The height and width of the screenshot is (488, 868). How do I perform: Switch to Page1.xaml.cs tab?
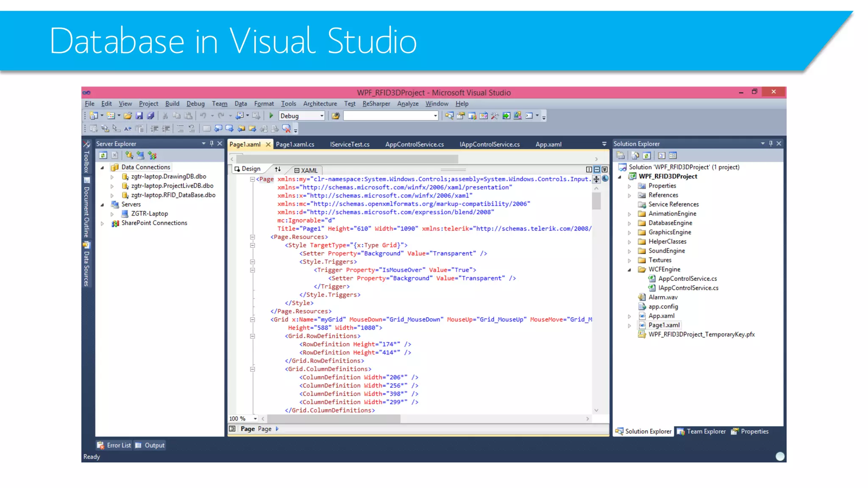tap(295, 144)
